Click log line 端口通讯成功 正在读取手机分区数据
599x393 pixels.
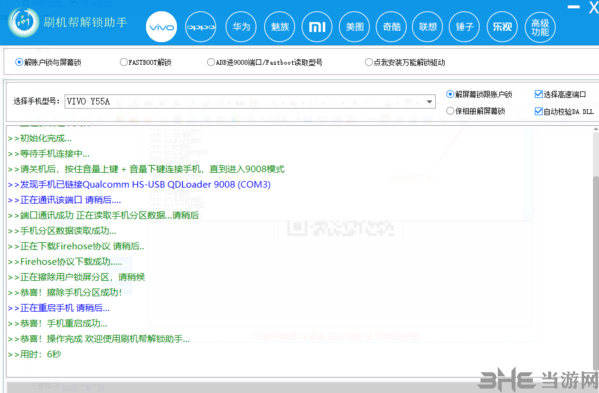pyautogui.click(x=103, y=215)
